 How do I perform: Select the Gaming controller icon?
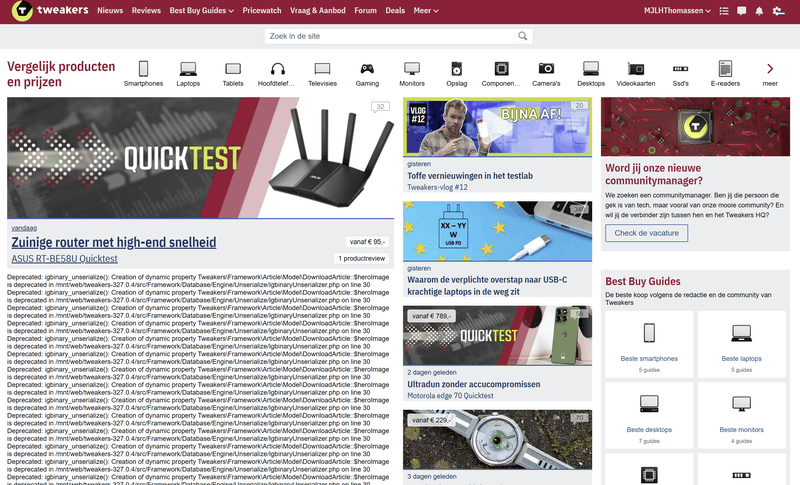pos(367,68)
